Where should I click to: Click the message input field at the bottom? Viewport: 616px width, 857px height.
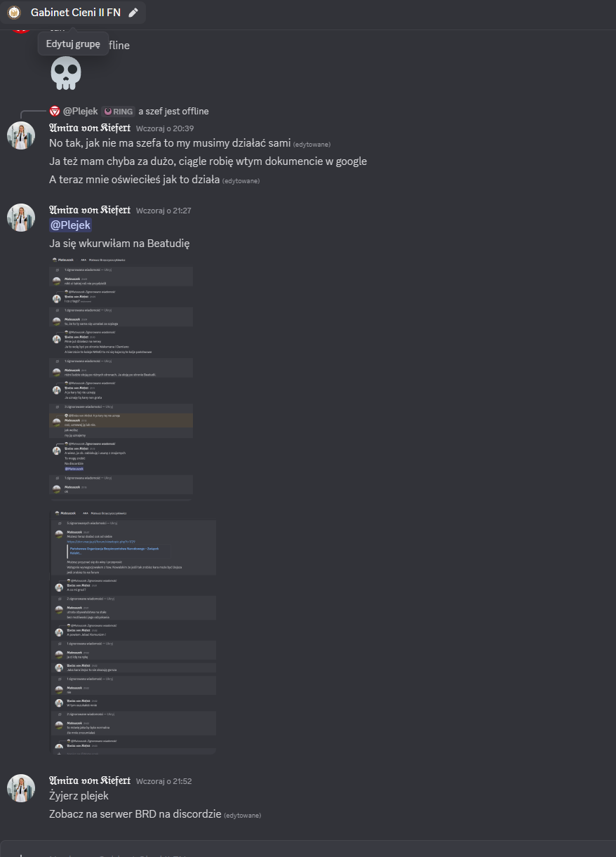[308, 851]
